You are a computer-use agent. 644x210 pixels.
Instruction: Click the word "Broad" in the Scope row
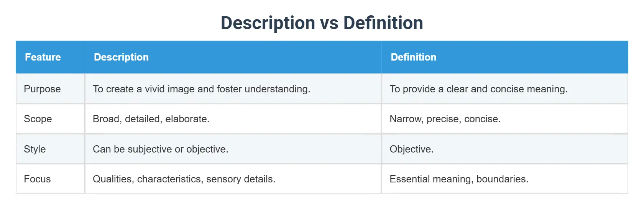(x=107, y=119)
